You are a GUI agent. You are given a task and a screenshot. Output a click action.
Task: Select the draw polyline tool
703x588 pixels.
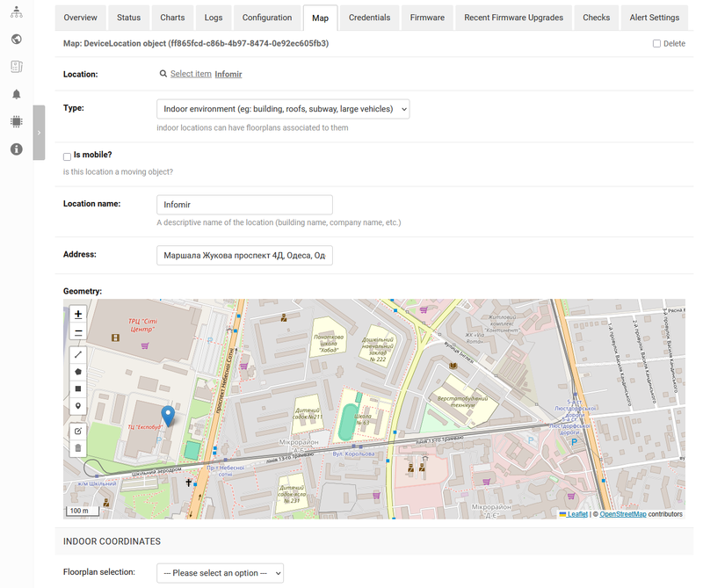(x=78, y=355)
